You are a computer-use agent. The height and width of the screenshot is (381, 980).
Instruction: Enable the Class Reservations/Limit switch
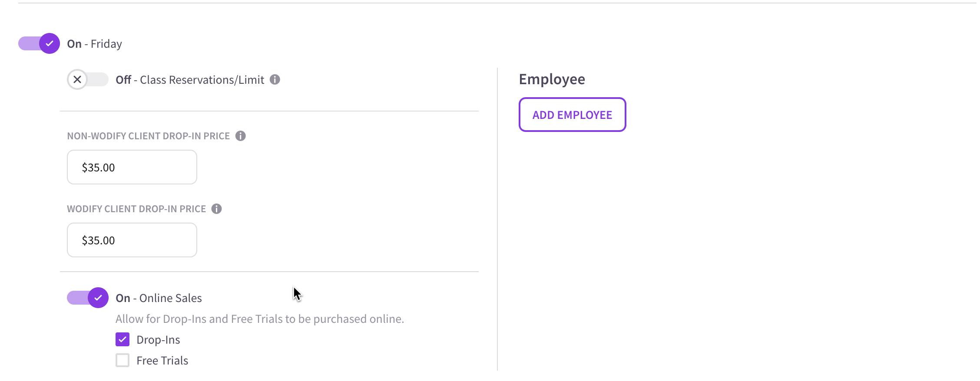point(87,80)
